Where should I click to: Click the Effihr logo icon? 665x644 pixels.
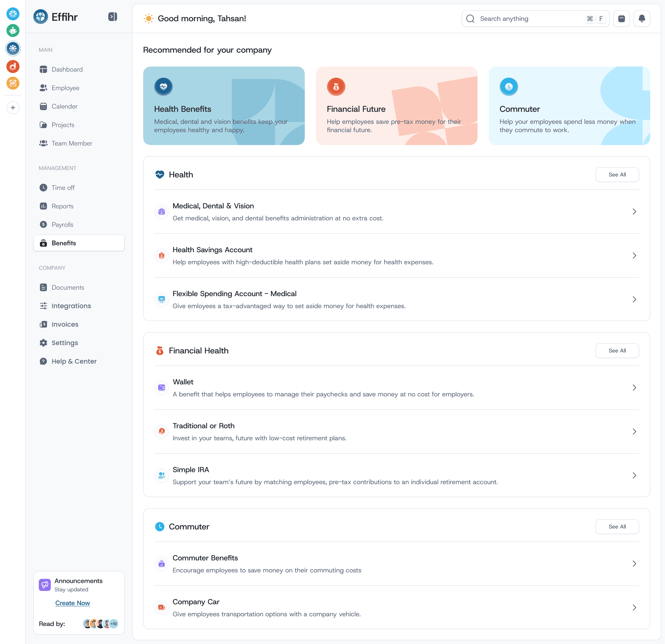pos(40,17)
